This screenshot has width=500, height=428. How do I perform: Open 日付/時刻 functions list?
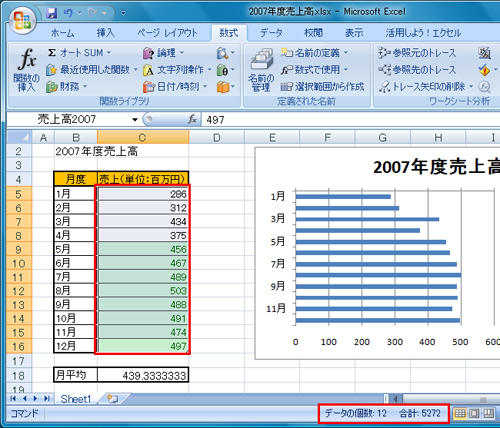click(175, 87)
